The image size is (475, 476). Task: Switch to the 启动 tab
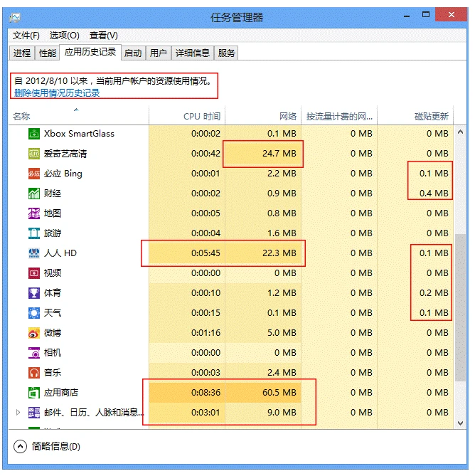coord(133,53)
